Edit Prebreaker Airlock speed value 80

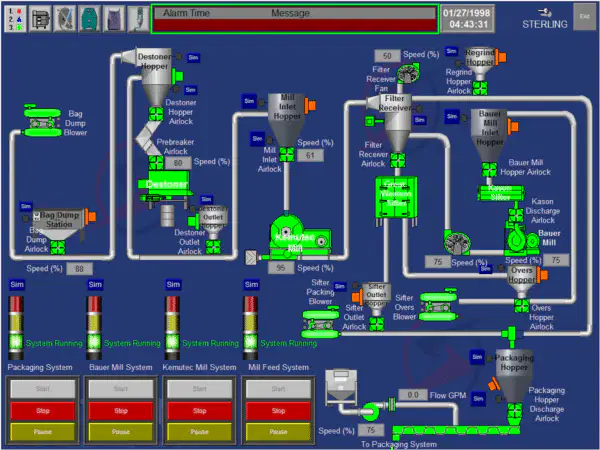(x=178, y=163)
